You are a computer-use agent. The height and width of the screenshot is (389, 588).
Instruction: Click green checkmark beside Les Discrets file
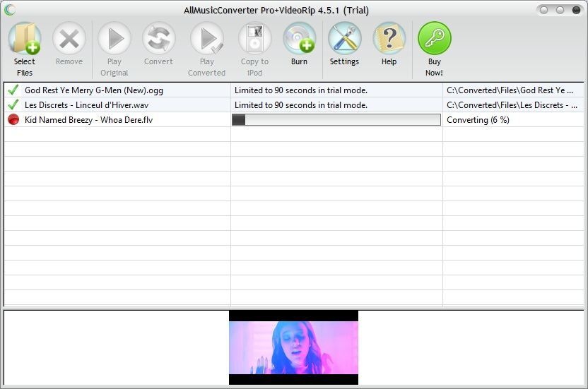[x=13, y=104]
